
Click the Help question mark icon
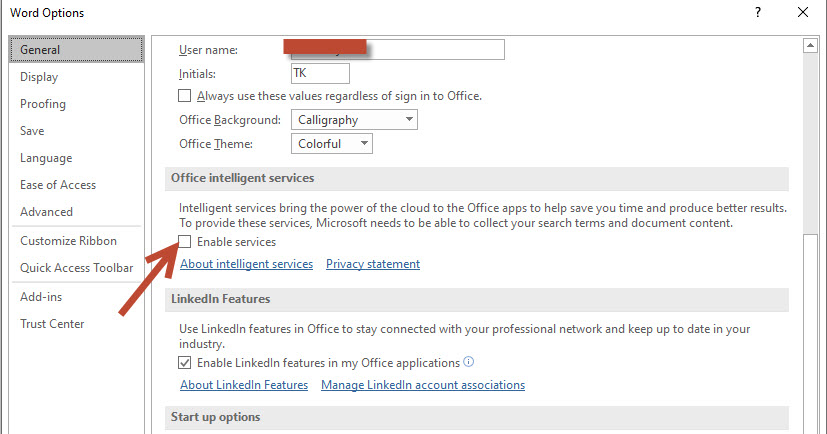[x=758, y=13]
